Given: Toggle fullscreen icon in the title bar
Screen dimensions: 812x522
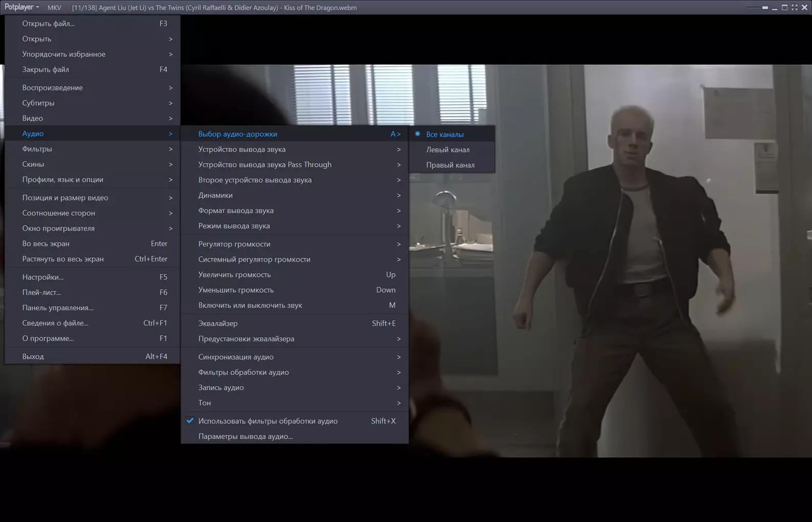Looking at the screenshot, I should click(795, 8).
